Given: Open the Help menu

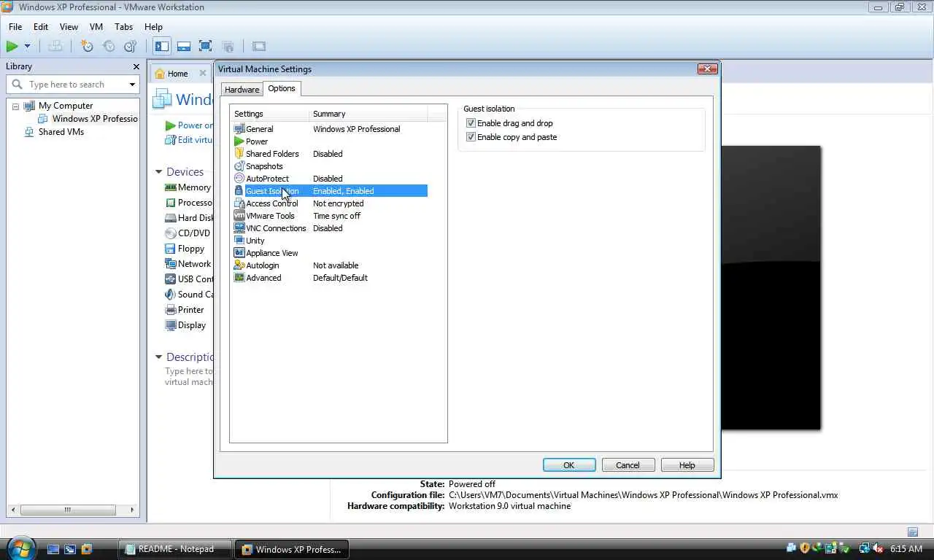Looking at the screenshot, I should pyautogui.click(x=153, y=27).
